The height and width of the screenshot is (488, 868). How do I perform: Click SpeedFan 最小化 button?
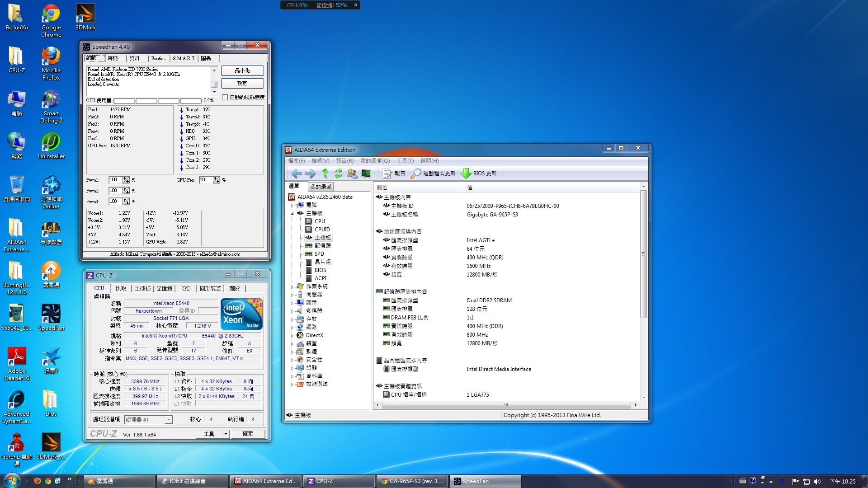(242, 70)
